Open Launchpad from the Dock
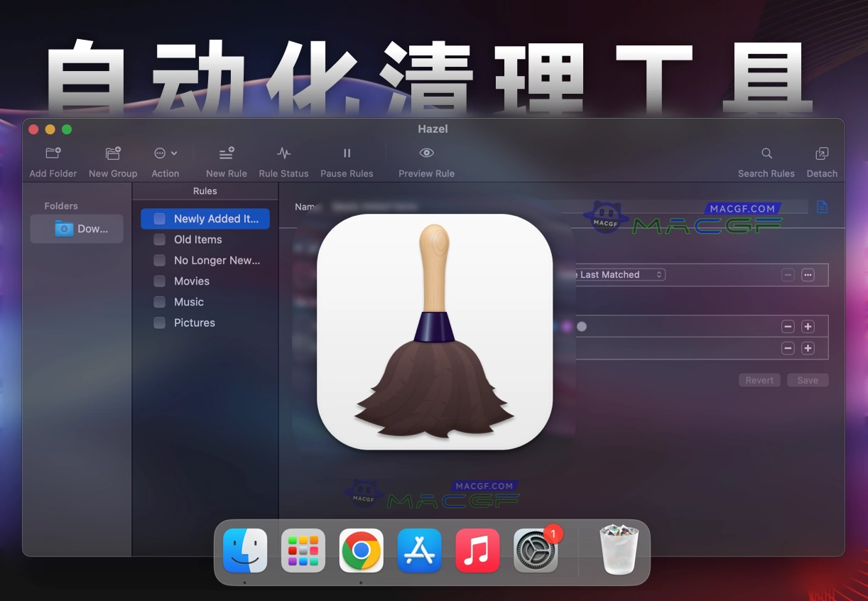This screenshot has width=868, height=601. click(303, 551)
